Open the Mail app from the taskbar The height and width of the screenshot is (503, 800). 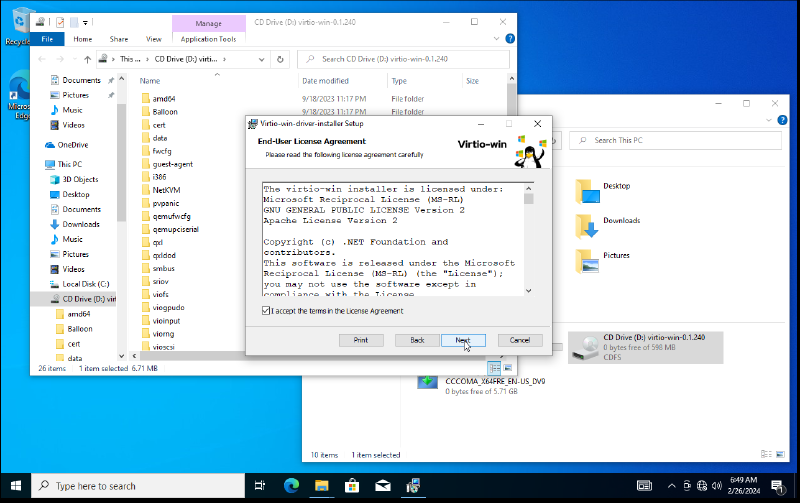tap(383, 486)
